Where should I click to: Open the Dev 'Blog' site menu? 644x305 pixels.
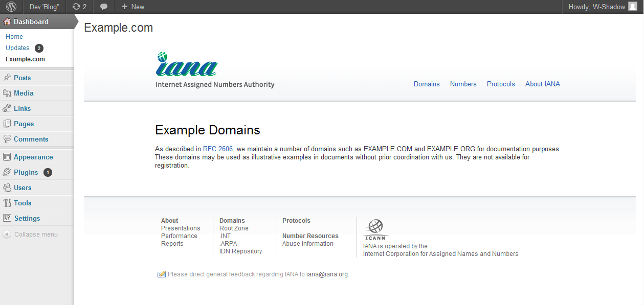44,7
